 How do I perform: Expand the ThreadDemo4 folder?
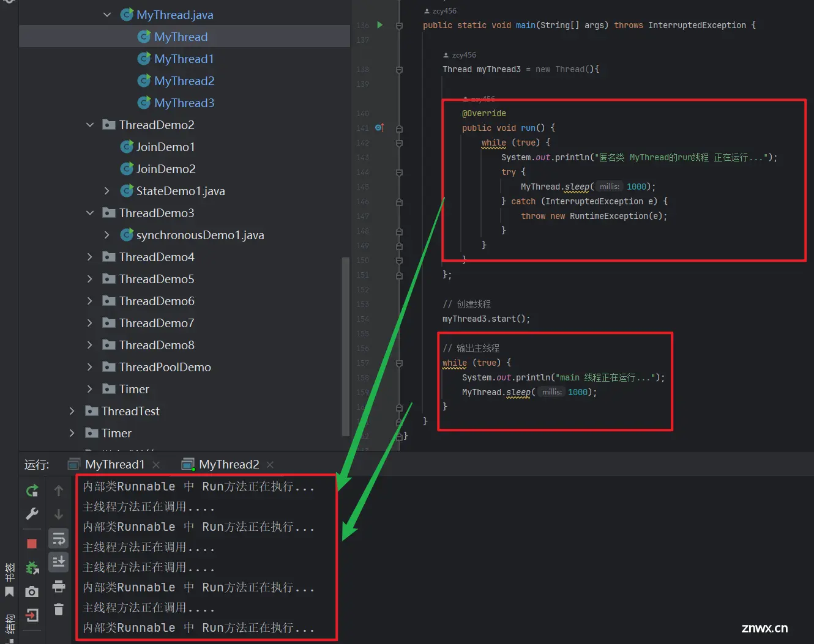90,257
